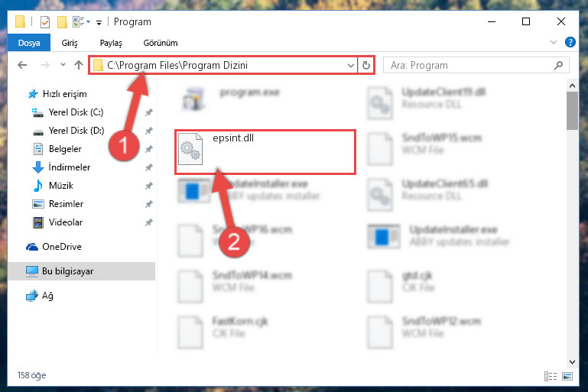Click the vertical scrollbar down arrow
Screen dimensions: 588x392
pyautogui.click(x=572, y=361)
